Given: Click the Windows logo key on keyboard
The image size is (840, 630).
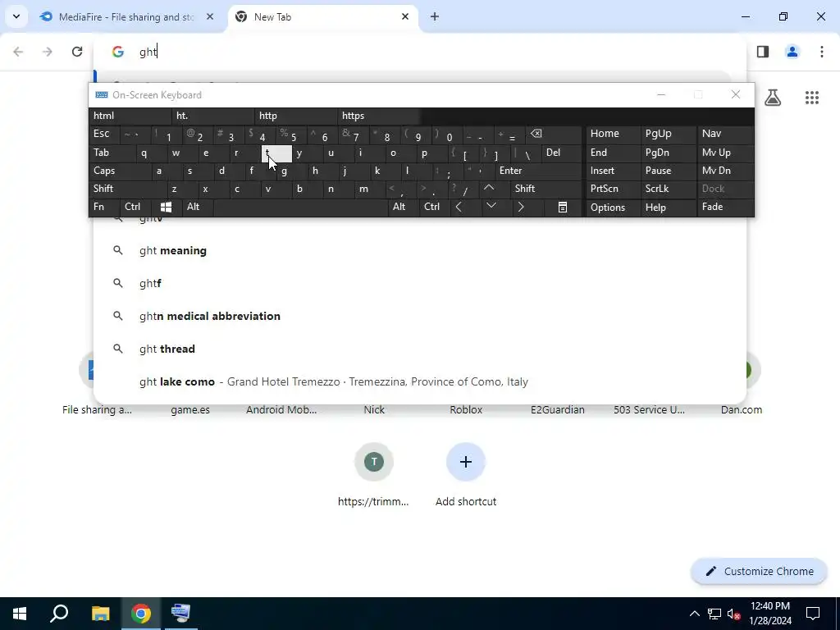Looking at the screenshot, I should [166, 207].
